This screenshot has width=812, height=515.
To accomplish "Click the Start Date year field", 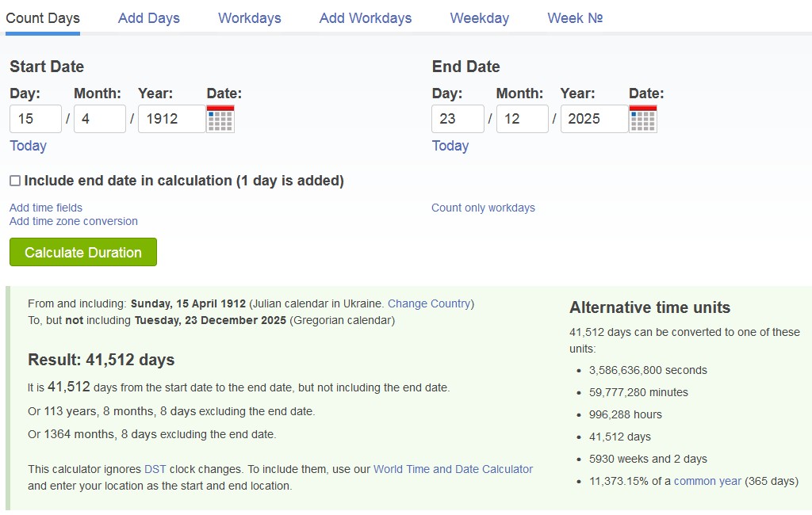I will (x=171, y=119).
